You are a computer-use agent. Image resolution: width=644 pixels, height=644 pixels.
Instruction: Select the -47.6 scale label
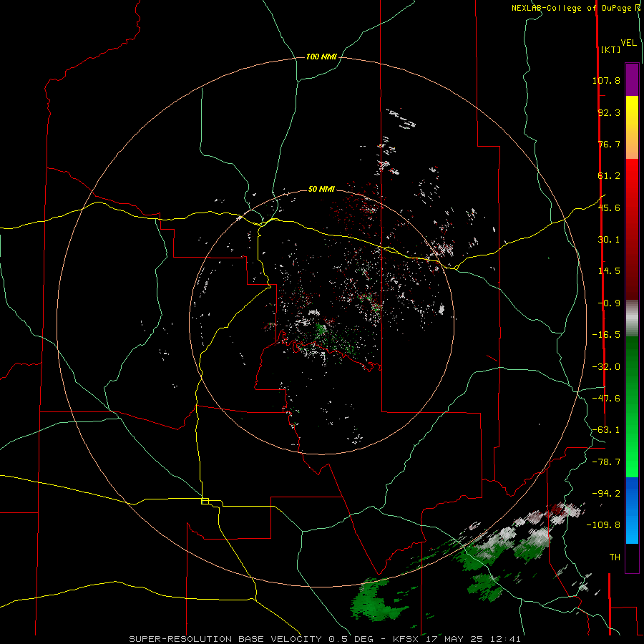606,399
